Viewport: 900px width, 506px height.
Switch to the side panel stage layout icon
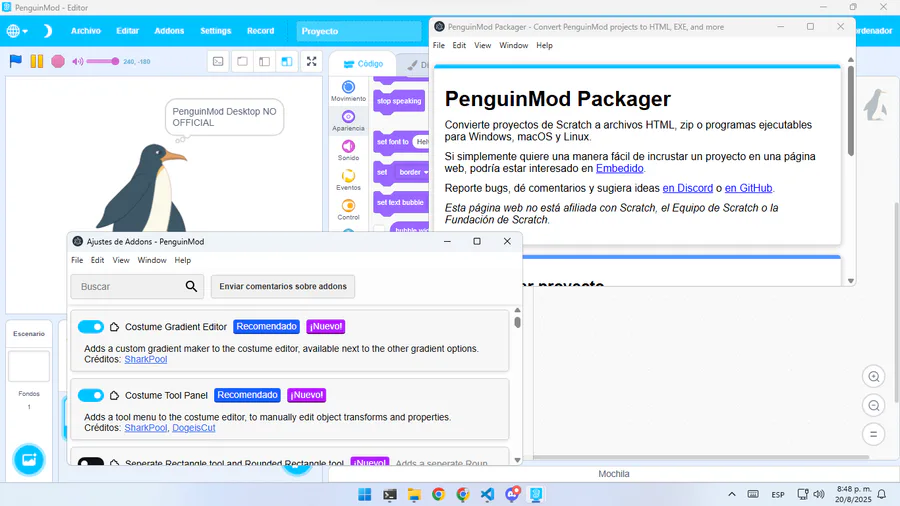[264, 61]
